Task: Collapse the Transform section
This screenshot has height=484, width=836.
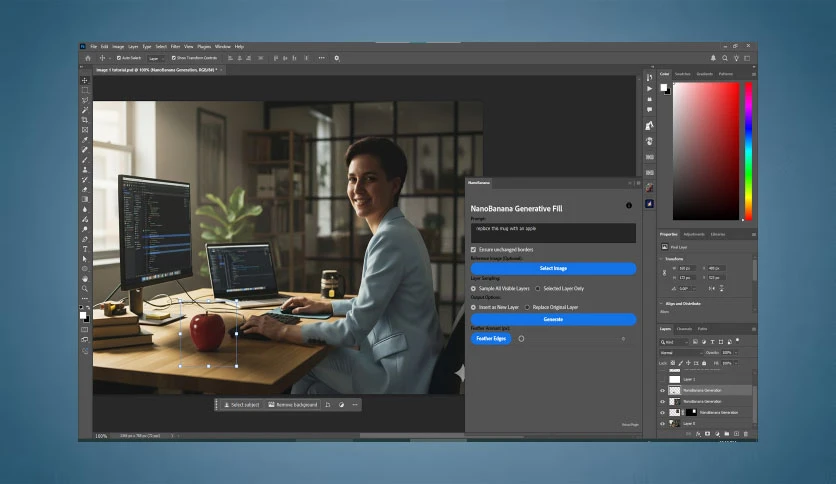Action: click(662, 259)
